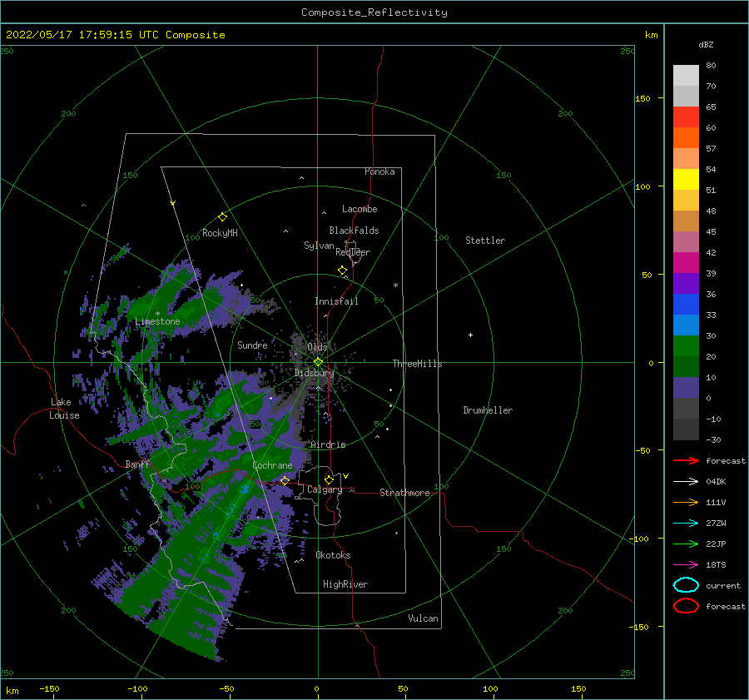Click the Blackfalds town label
The image size is (749, 700).
[x=354, y=231]
